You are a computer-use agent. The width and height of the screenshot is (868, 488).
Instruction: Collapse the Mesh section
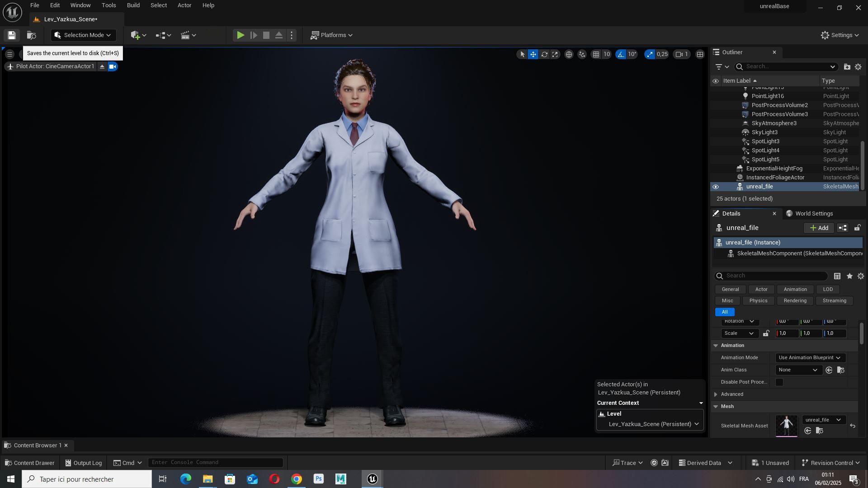pos(716,407)
